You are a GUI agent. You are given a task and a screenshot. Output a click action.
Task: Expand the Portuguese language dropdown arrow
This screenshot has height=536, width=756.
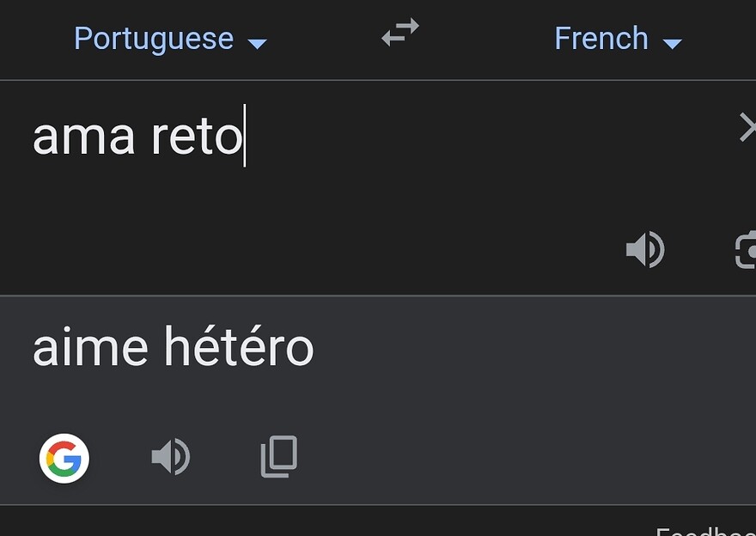coord(257,43)
